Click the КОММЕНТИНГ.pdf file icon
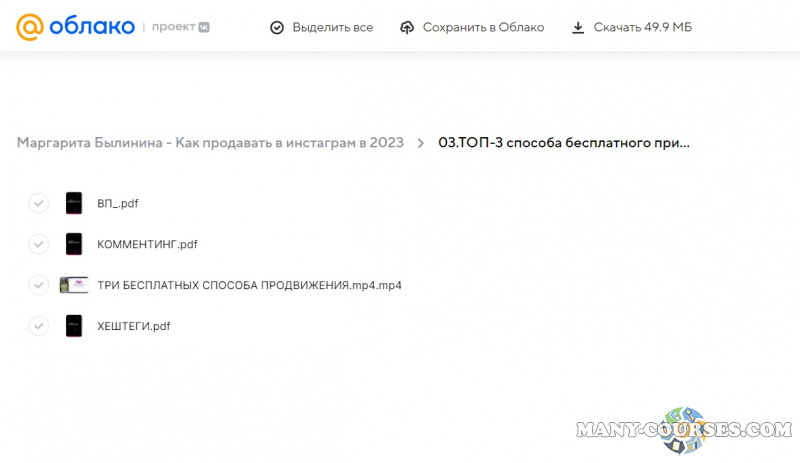The height and width of the screenshot is (463, 800). tap(73, 244)
